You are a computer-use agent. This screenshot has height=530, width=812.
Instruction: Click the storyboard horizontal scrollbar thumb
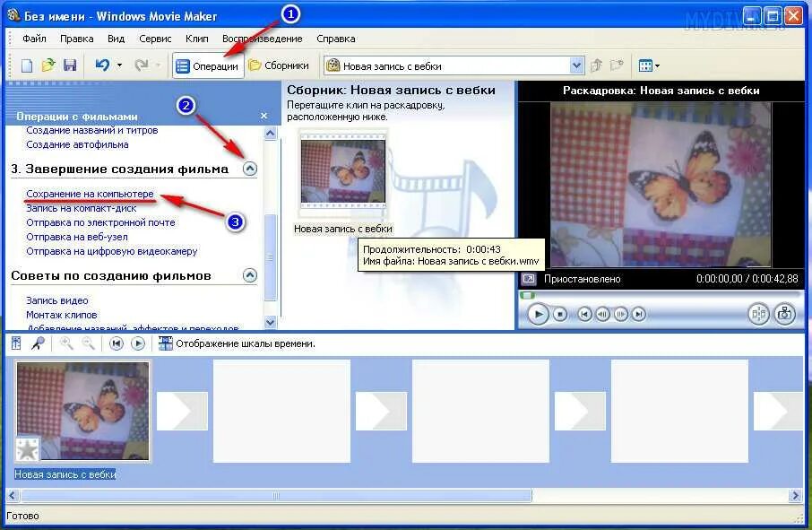(276, 496)
